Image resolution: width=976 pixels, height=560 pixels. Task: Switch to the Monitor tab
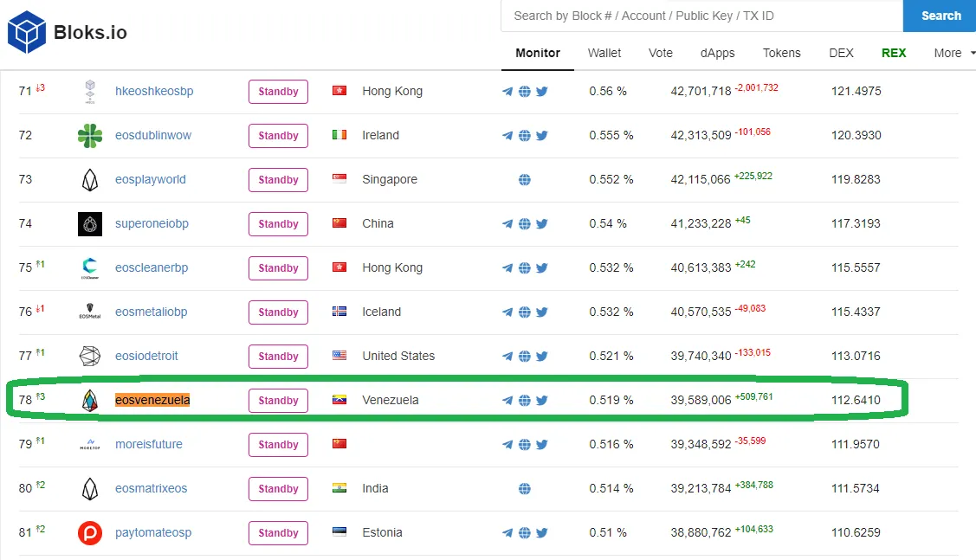(x=538, y=54)
